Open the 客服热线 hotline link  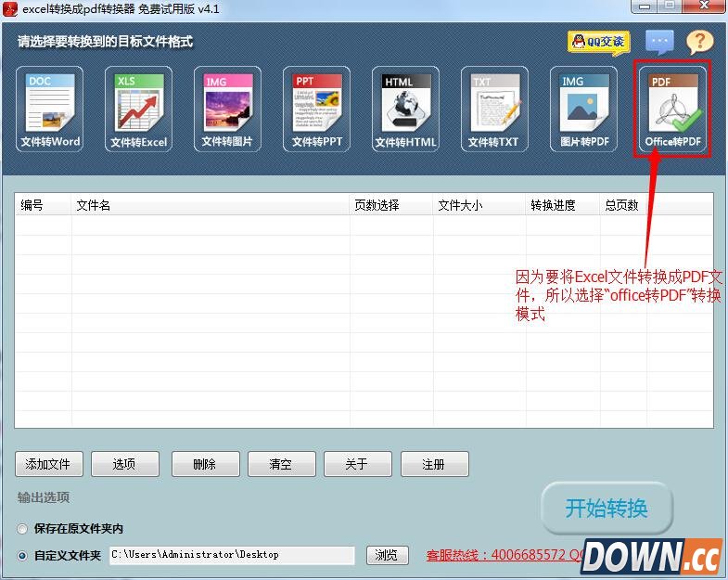click(504, 555)
